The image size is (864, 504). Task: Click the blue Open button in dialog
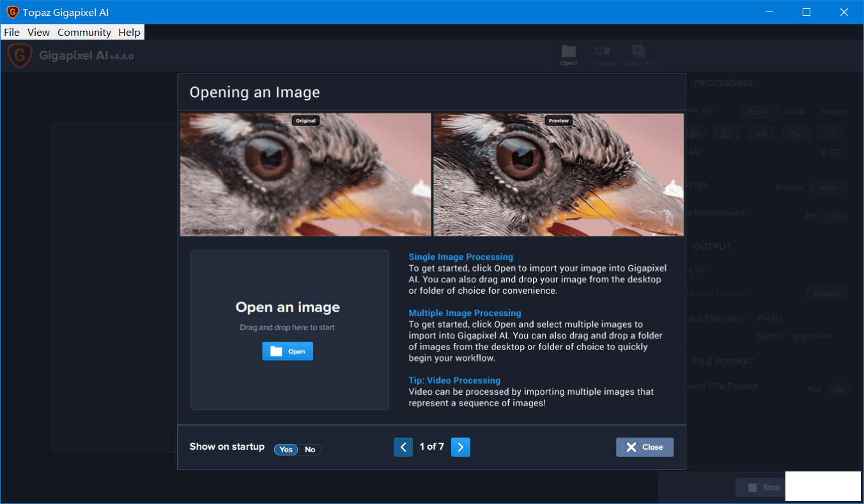coord(288,351)
